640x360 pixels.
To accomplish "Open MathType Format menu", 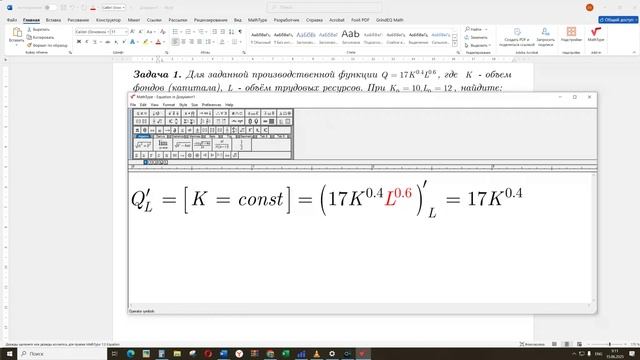I will click(x=168, y=105).
